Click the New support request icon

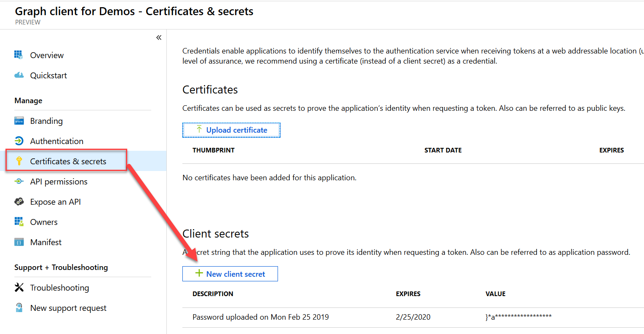[19, 307]
